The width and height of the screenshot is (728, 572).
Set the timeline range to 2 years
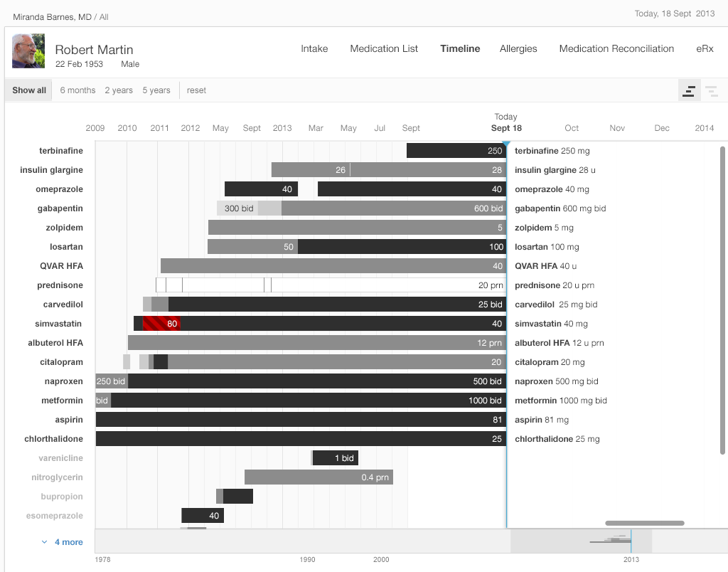[x=119, y=90]
